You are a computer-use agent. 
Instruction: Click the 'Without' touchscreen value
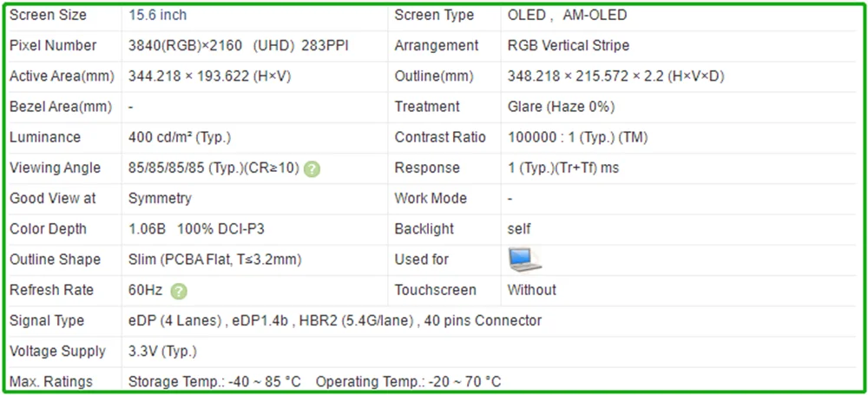531,290
